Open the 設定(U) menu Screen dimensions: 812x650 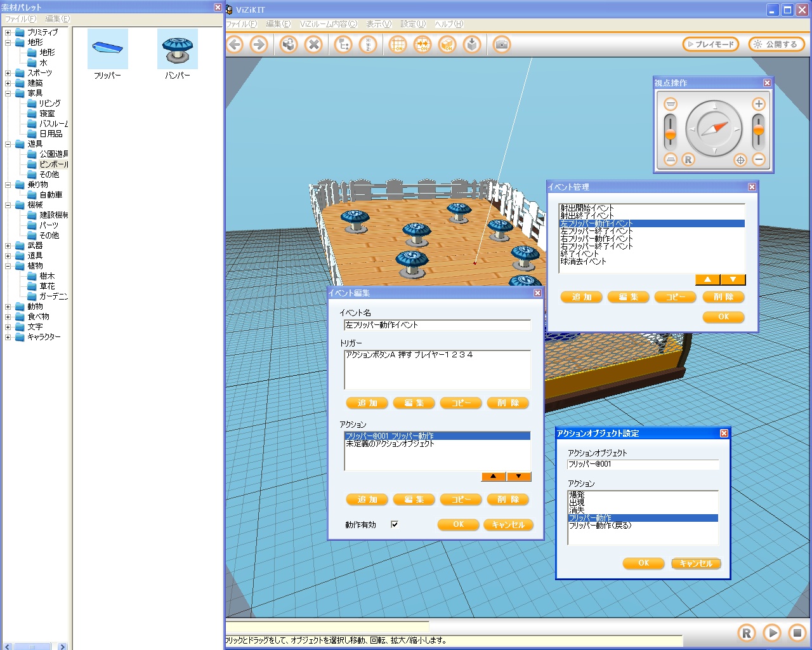[x=412, y=24]
